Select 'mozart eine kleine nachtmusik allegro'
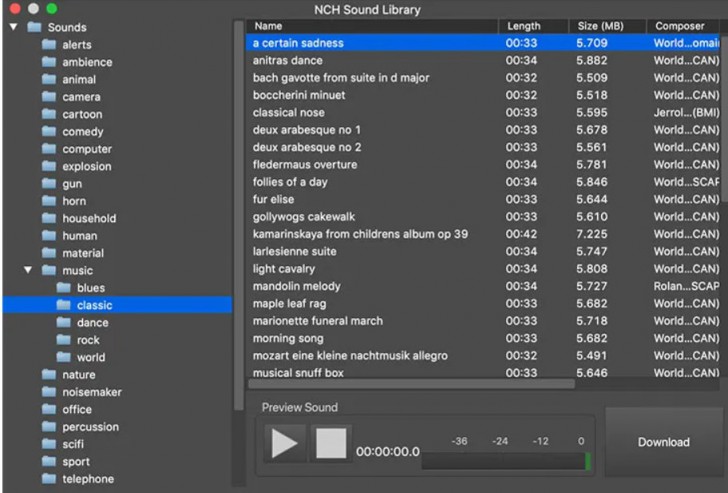The height and width of the screenshot is (493, 728). (483, 356)
